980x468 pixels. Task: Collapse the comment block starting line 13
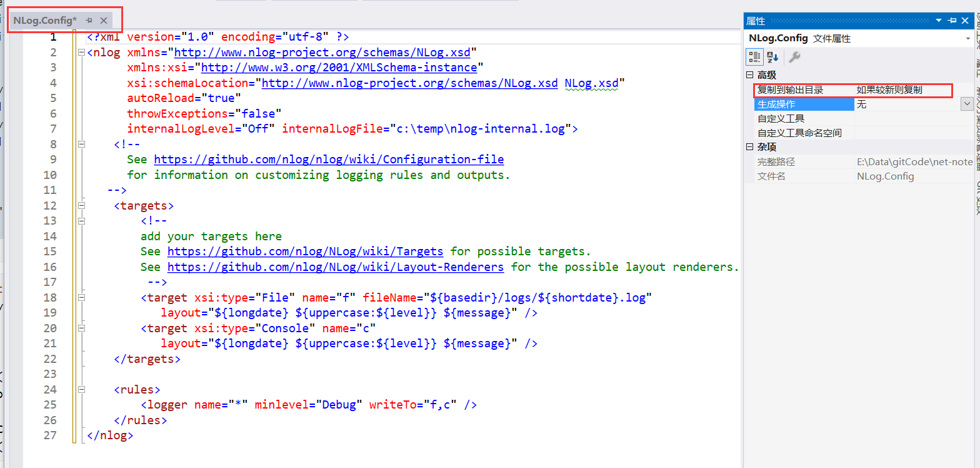pos(81,221)
